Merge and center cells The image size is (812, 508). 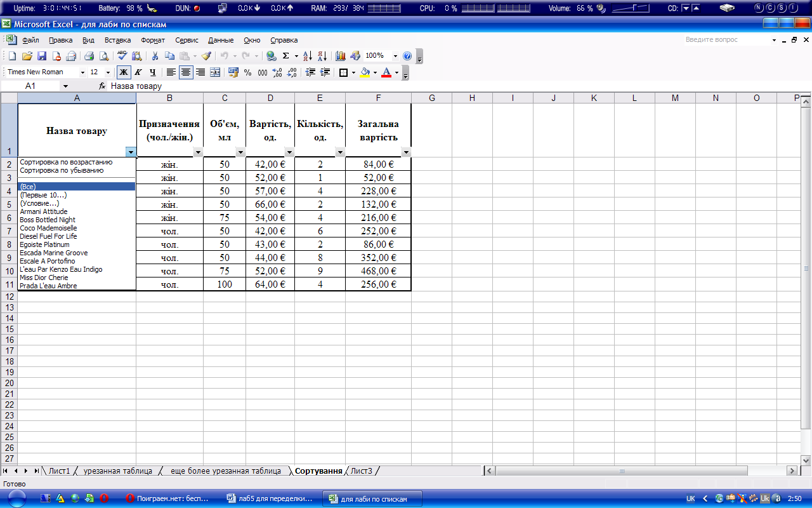pyautogui.click(x=215, y=72)
